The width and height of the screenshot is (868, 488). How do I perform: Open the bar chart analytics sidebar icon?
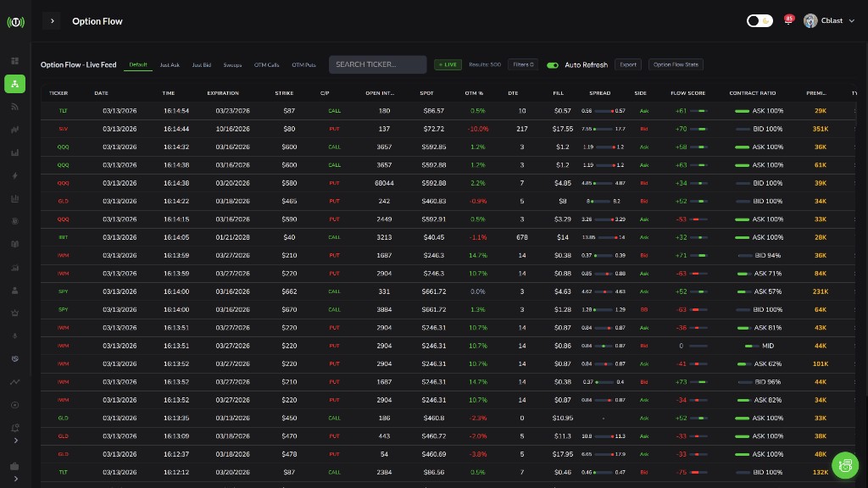16,152
